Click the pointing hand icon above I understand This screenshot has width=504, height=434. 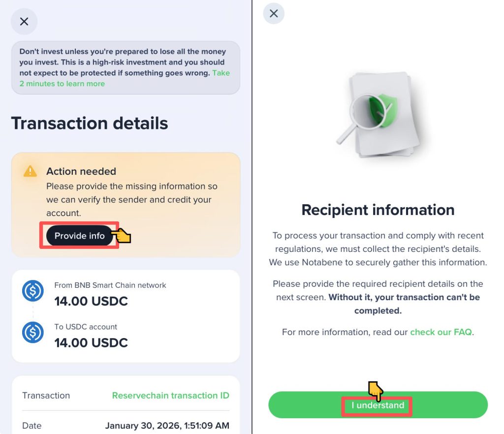coord(376,391)
